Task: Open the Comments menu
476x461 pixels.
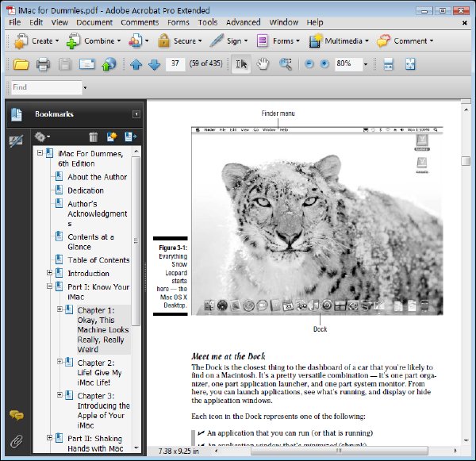Action: click(140, 22)
